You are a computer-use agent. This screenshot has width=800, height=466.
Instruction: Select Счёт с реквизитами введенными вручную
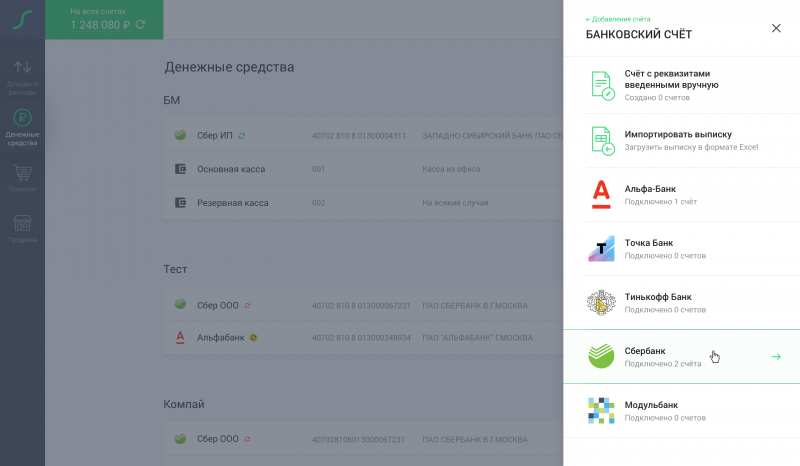[x=671, y=79]
